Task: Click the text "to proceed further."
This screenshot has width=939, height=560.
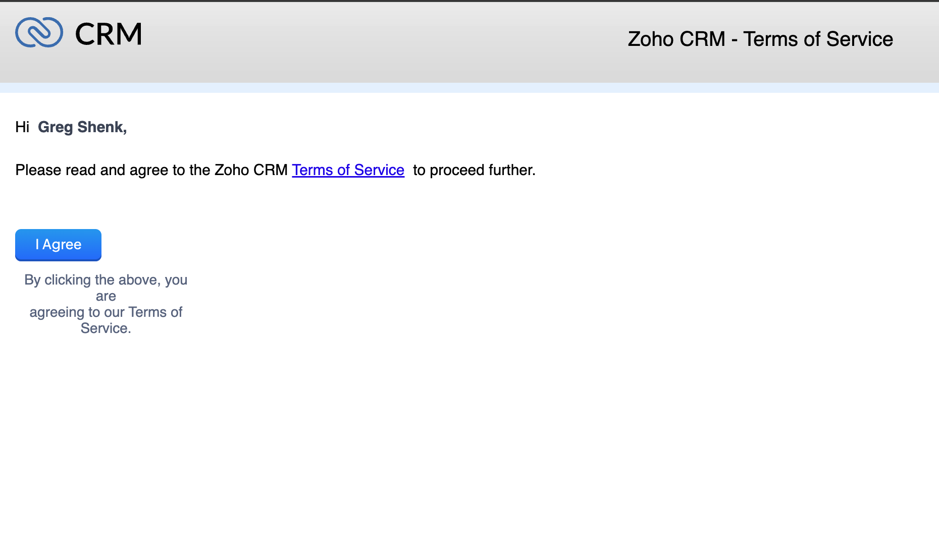Action: click(x=474, y=170)
